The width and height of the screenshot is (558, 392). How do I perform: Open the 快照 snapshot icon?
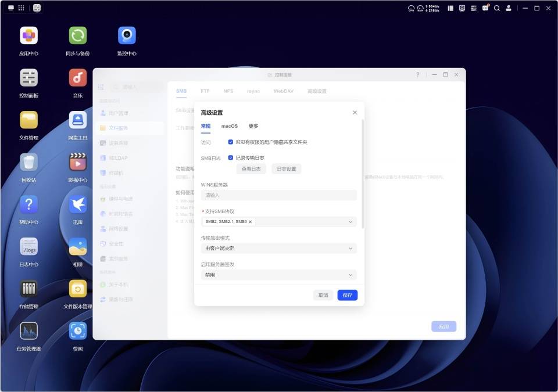(x=78, y=331)
